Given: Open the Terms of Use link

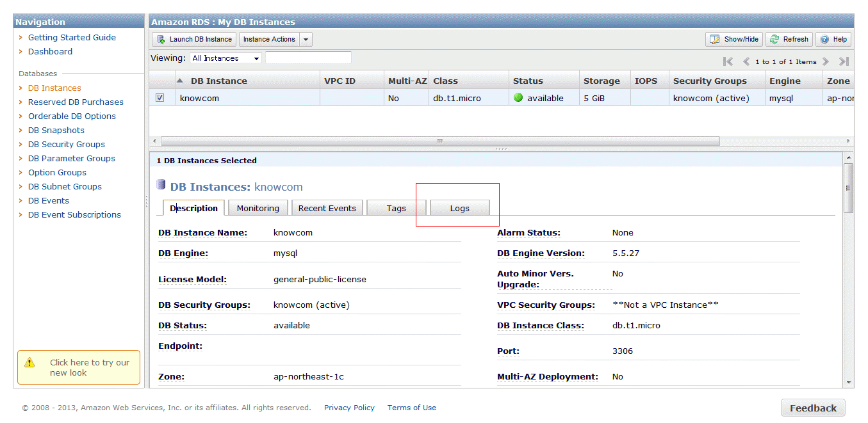Looking at the screenshot, I should tap(412, 408).
